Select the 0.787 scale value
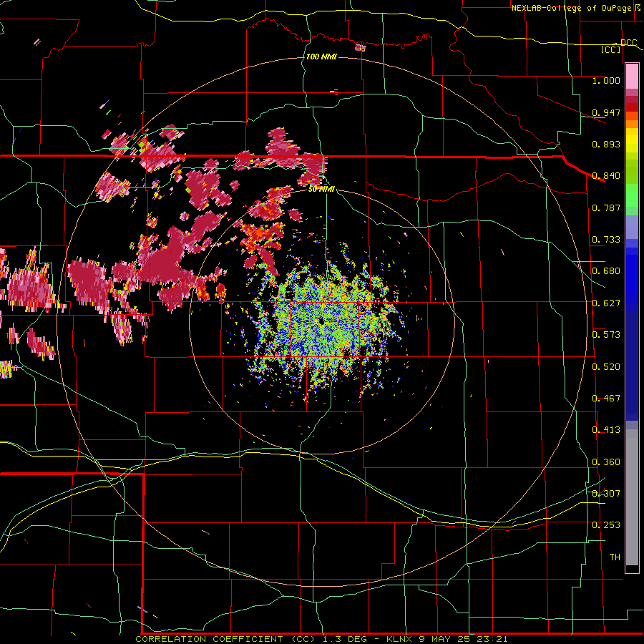Image resolution: width=644 pixels, height=644 pixels. point(606,208)
